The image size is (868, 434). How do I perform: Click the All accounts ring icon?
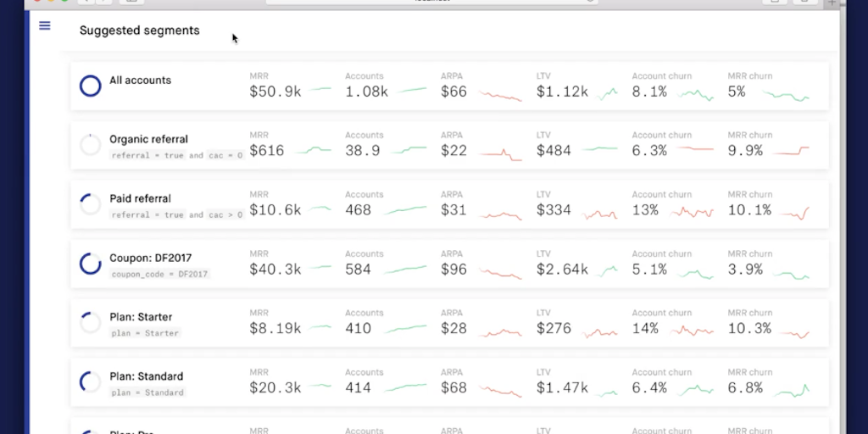pos(90,86)
